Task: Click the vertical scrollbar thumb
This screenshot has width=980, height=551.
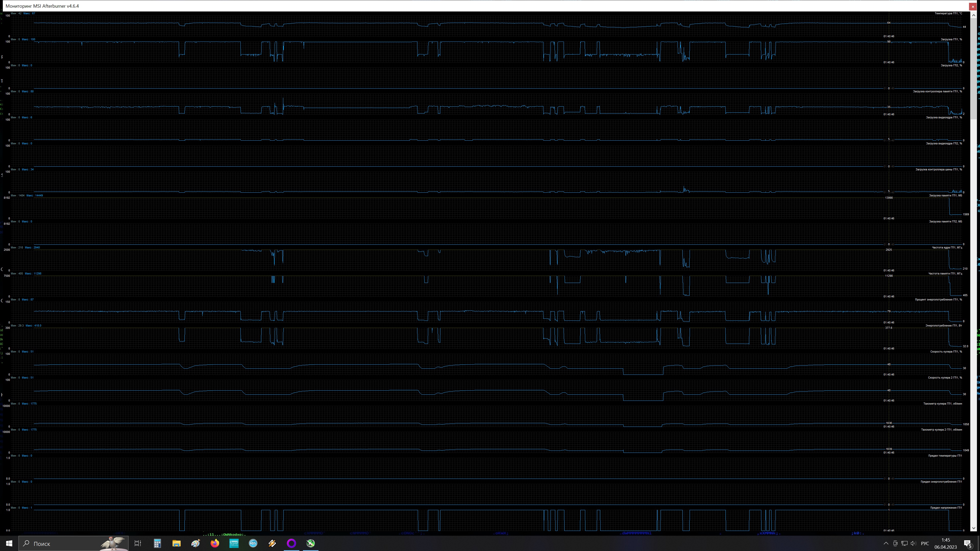Action: pyautogui.click(x=974, y=68)
